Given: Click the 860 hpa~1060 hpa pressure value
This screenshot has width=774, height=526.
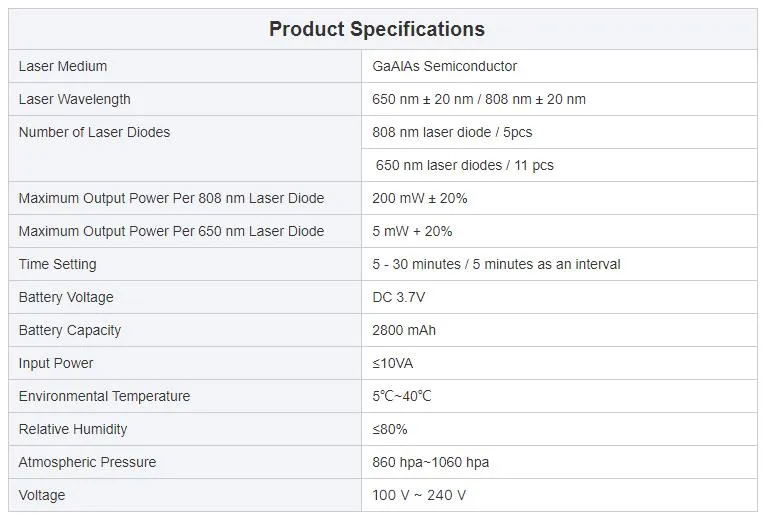Looking at the screenshot, I should (430, 462).
